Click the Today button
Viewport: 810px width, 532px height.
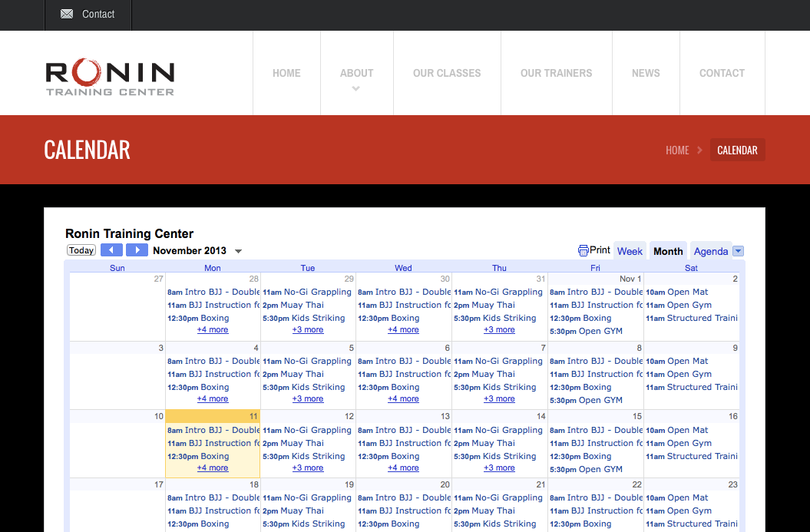(x=81, y=250)
